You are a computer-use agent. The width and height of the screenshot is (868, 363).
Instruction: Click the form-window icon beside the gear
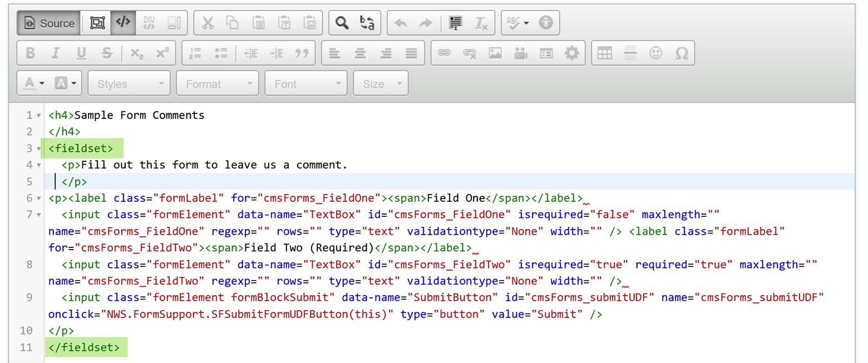click(546, 53)
